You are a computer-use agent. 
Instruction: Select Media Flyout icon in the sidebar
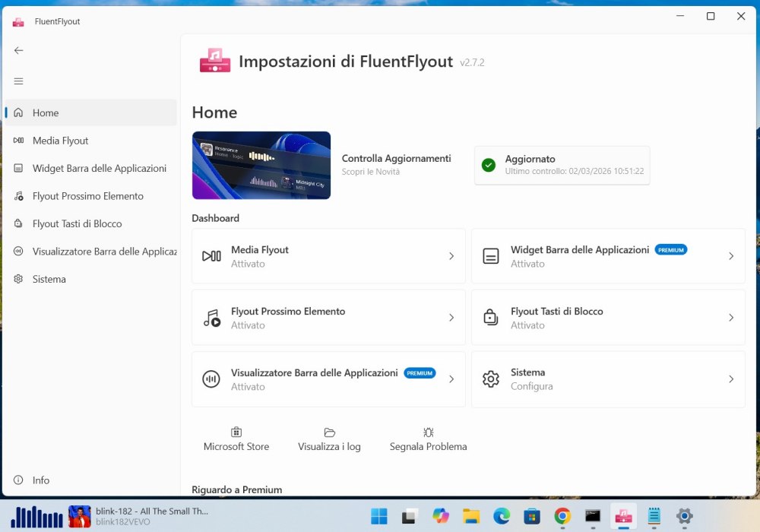tap(18, 140)
